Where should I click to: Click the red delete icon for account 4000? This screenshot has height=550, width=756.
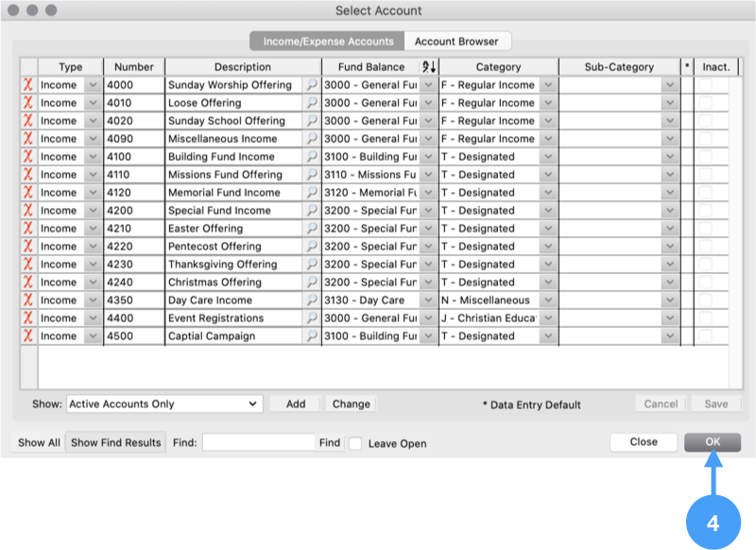tap(28, 85)
